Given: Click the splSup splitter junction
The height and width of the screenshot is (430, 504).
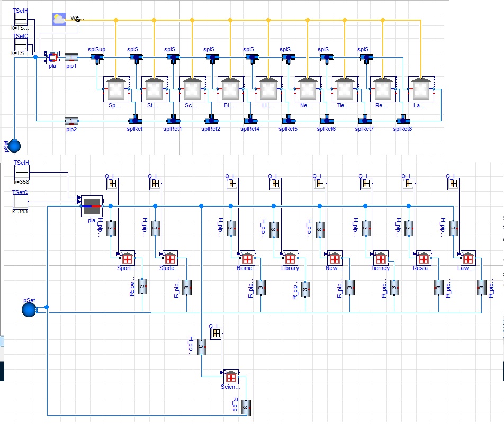Looking at the screenshot, I should pos(97,58).
